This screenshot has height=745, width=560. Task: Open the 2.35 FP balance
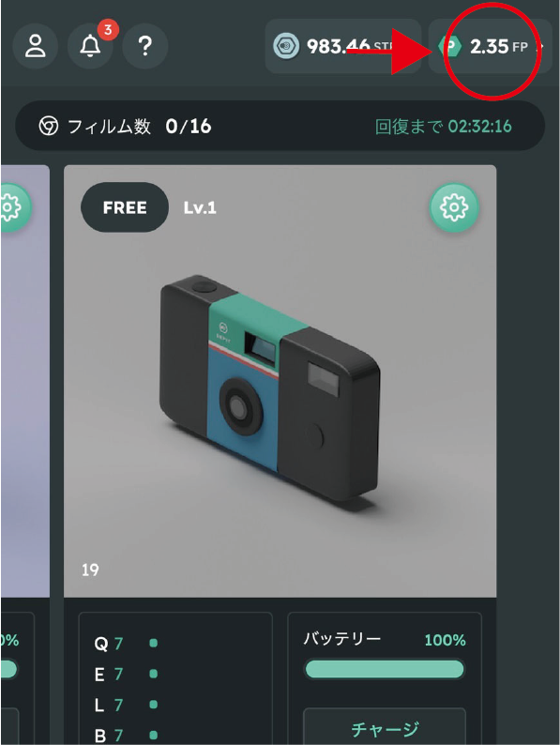[x=491, y=46]
